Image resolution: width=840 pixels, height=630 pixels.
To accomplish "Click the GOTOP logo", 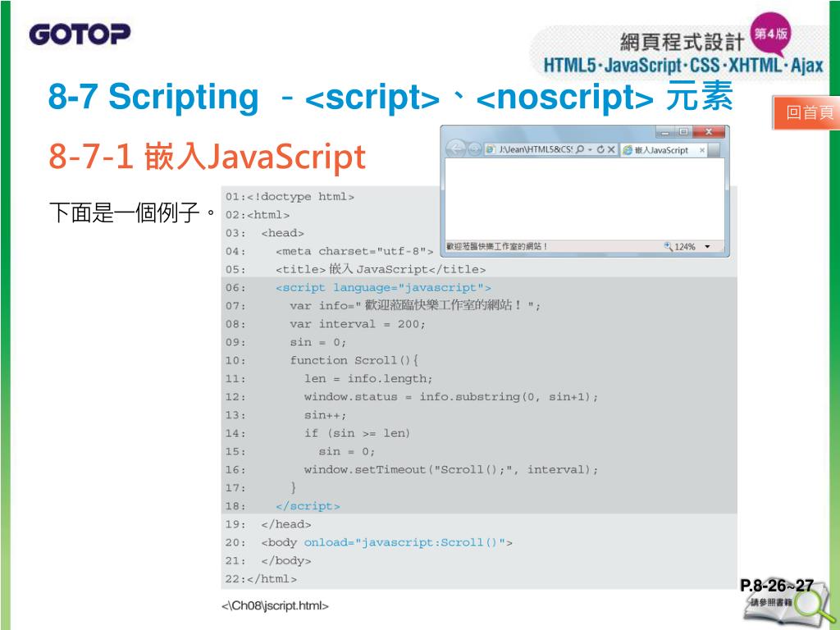I will coord(80,34).
